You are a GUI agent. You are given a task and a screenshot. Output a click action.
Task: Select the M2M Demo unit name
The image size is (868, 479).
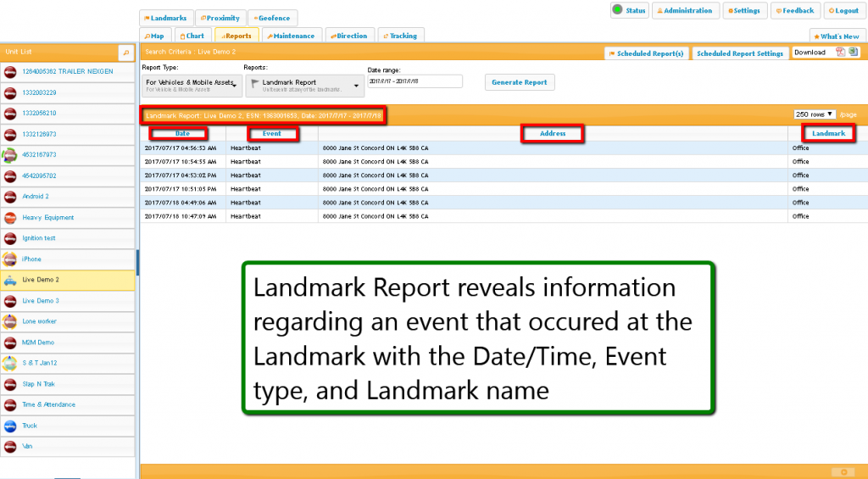[x=37, y=343]
